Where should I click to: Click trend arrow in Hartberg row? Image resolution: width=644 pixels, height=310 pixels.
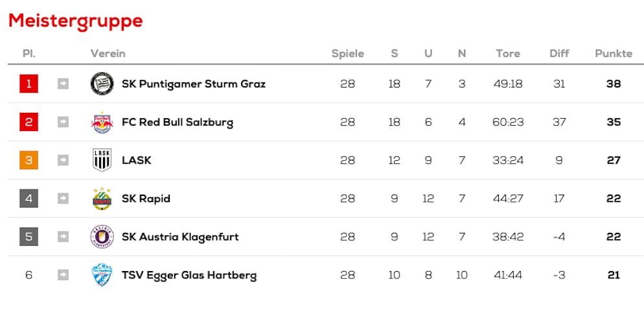(x=63, y=275)
